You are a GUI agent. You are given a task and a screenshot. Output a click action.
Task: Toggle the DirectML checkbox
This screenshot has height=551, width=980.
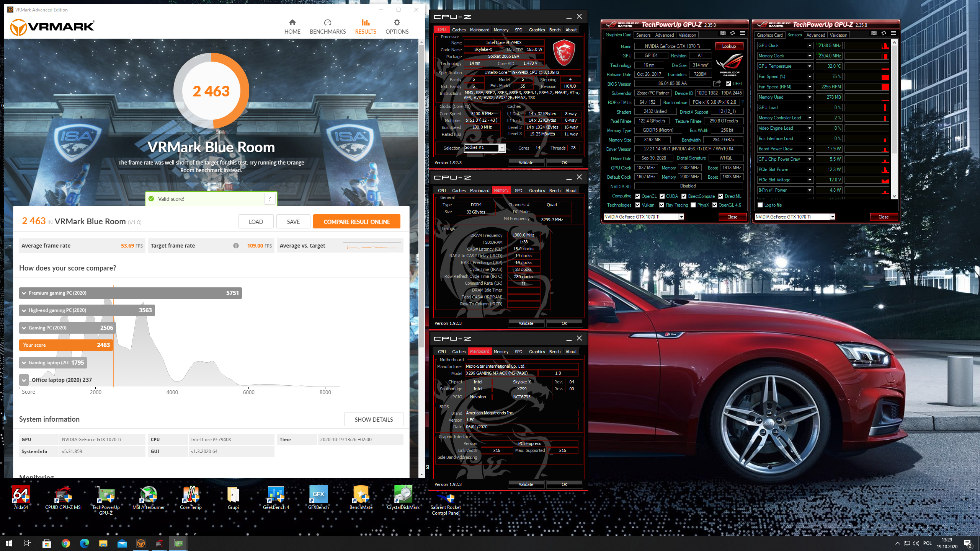(720, 196)
